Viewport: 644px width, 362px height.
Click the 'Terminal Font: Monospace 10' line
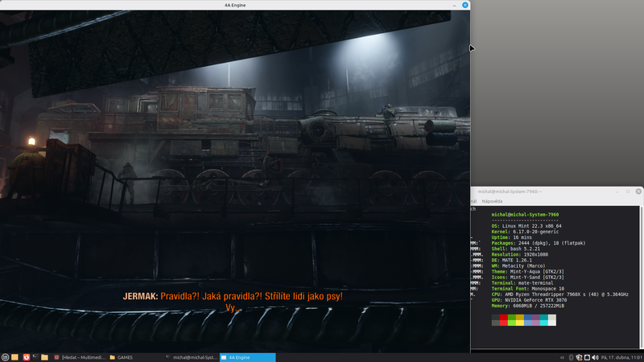pos(528,289)
